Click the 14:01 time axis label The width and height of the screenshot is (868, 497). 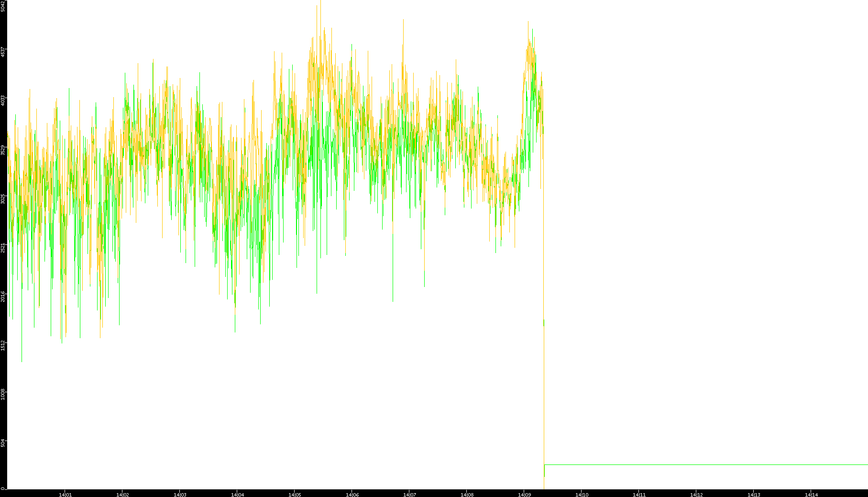65,495
